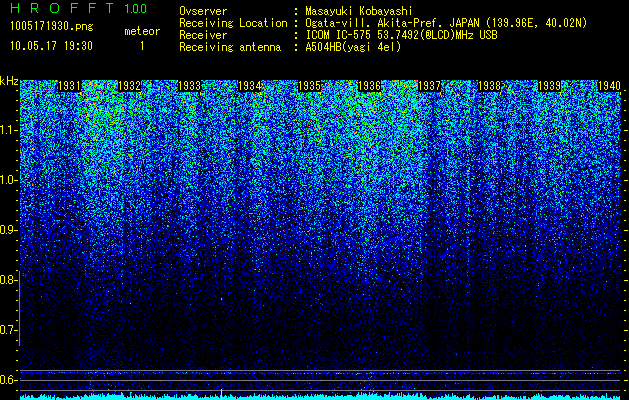Viewport: 629px width, 400px height.
Task: Click the 'Ovserver' field label
Action: point(203,11)
